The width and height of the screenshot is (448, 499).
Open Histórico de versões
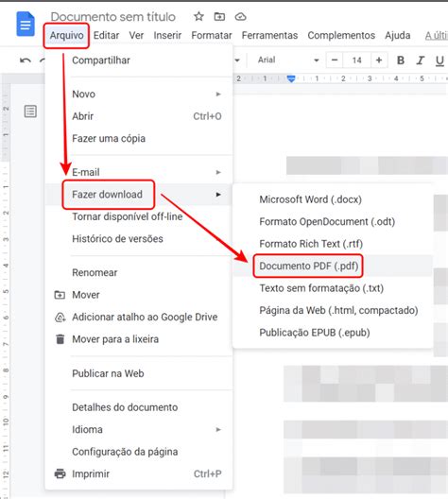139,239
